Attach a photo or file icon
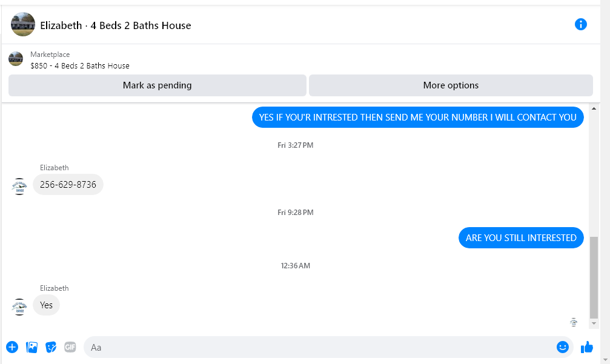Image resolution: width=610 pixels, height=364 pixels. [31, 347]
